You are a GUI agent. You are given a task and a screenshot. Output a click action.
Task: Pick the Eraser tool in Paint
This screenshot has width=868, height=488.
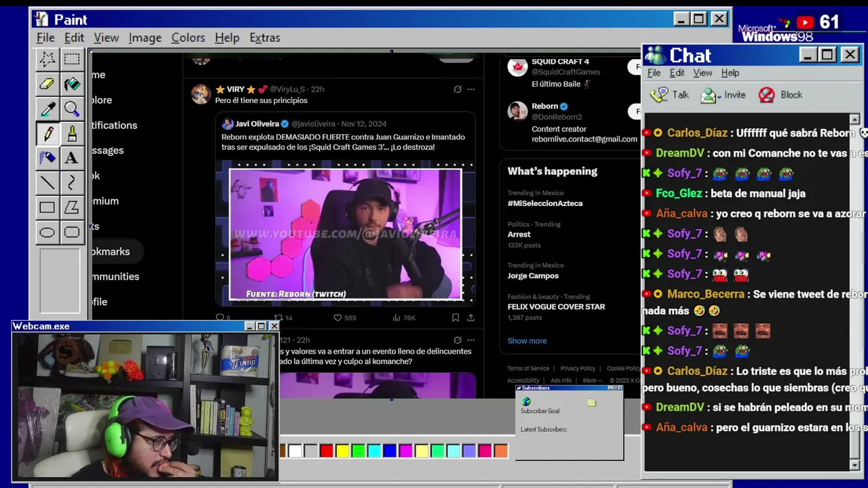click(47, 84)
